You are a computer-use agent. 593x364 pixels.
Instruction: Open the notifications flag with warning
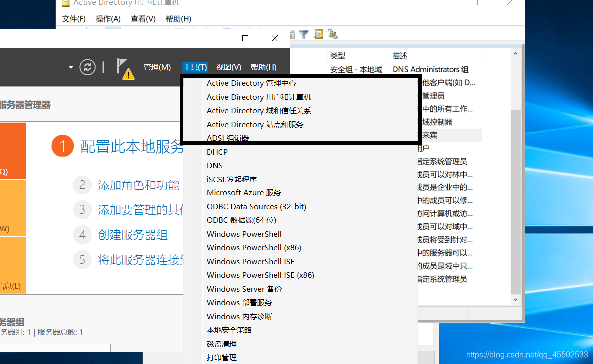pyautogui.click(x=125, y=69)
